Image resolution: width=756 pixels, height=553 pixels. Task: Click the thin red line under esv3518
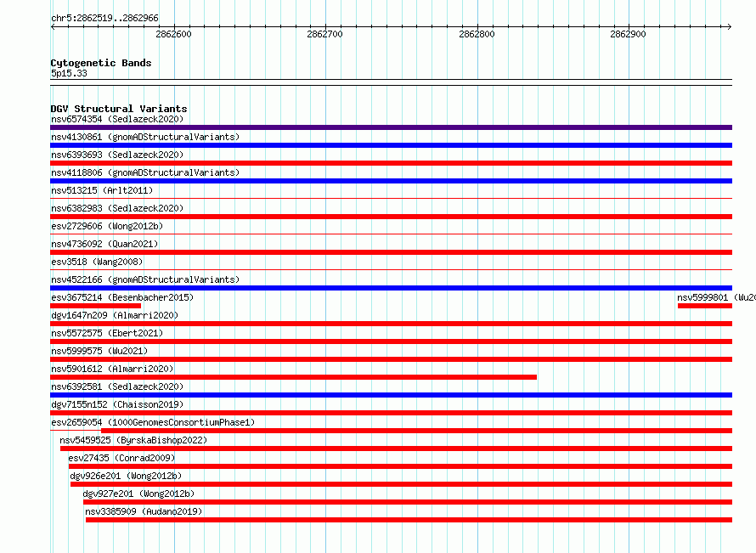(x=391, y=269)
